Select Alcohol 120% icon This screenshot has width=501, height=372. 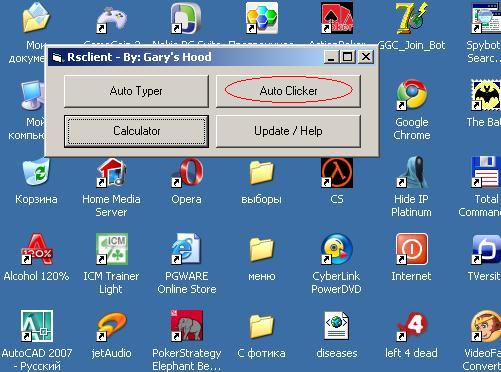(x=37, y=249)
